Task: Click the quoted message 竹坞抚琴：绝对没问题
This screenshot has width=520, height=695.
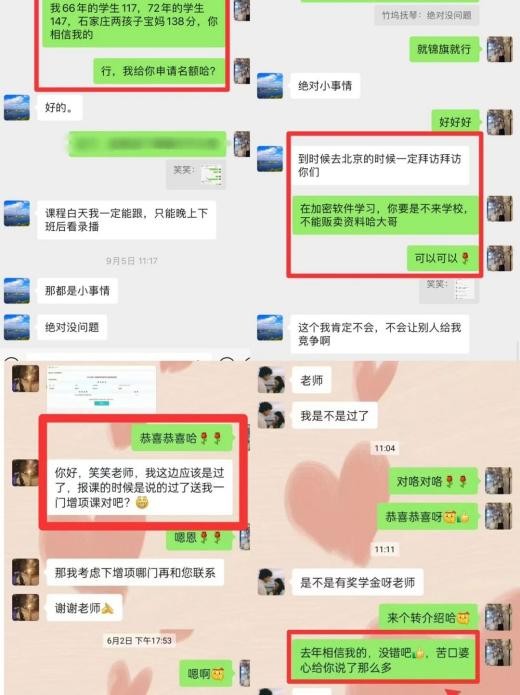Action: [427, 15]
